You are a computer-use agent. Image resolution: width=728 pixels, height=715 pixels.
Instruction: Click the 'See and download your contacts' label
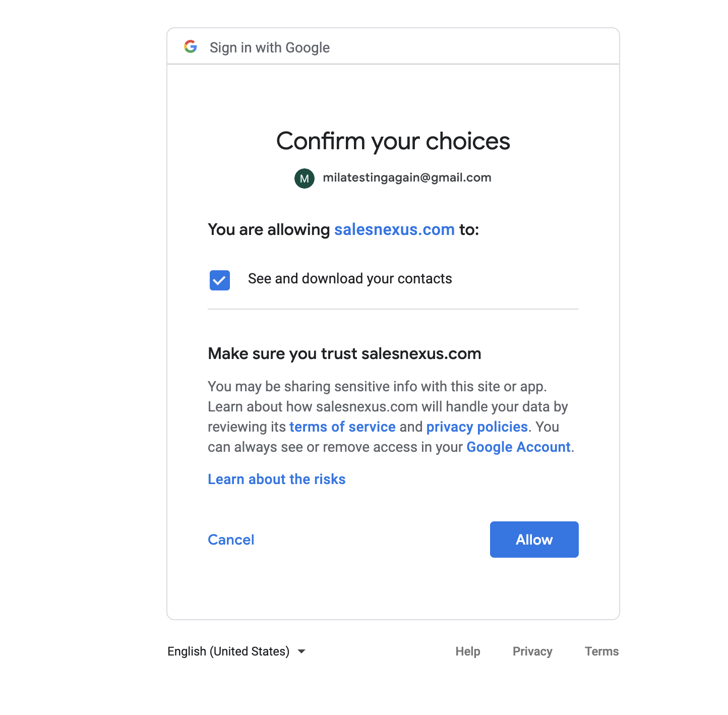350,279
